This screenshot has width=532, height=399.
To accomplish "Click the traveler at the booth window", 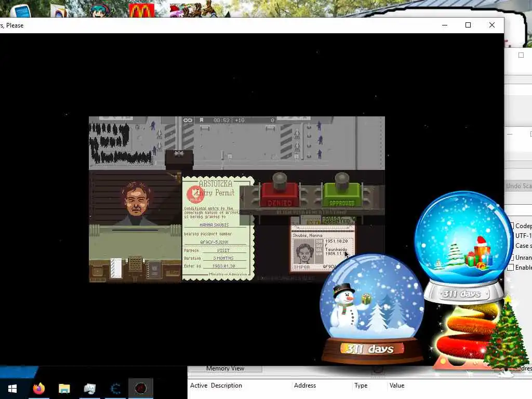I will 136,204.
